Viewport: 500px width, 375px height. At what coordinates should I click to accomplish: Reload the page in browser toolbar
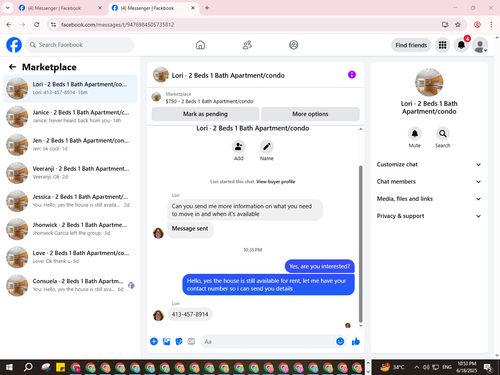point(37,24)
